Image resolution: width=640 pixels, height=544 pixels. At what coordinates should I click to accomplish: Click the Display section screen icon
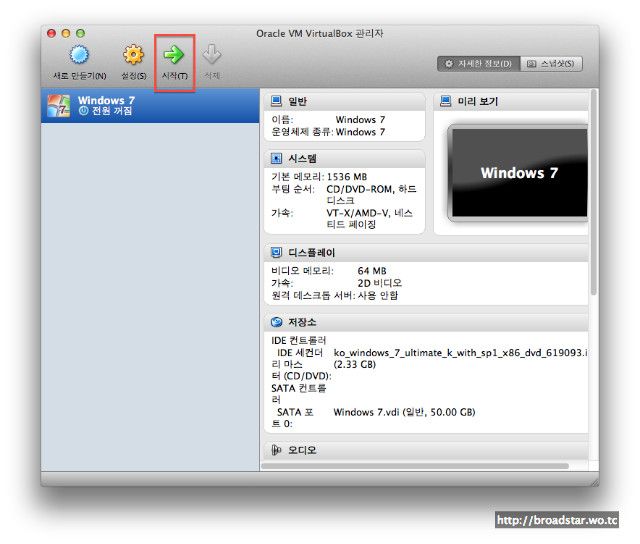pos(276,253)
